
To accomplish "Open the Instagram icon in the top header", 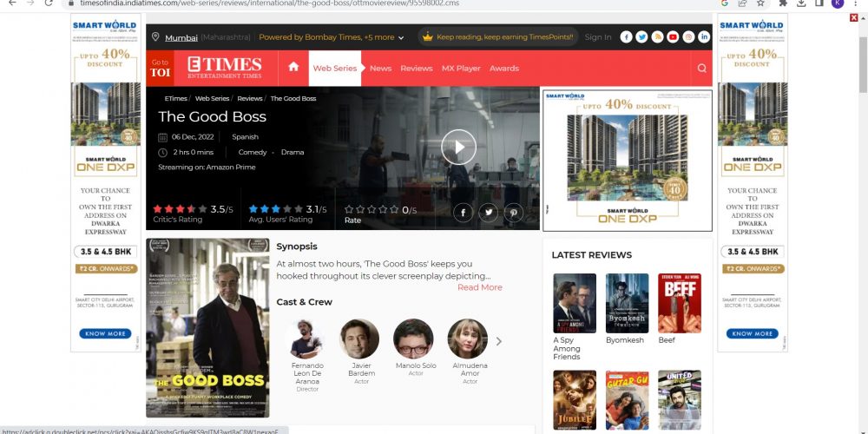I will (688, 37).
